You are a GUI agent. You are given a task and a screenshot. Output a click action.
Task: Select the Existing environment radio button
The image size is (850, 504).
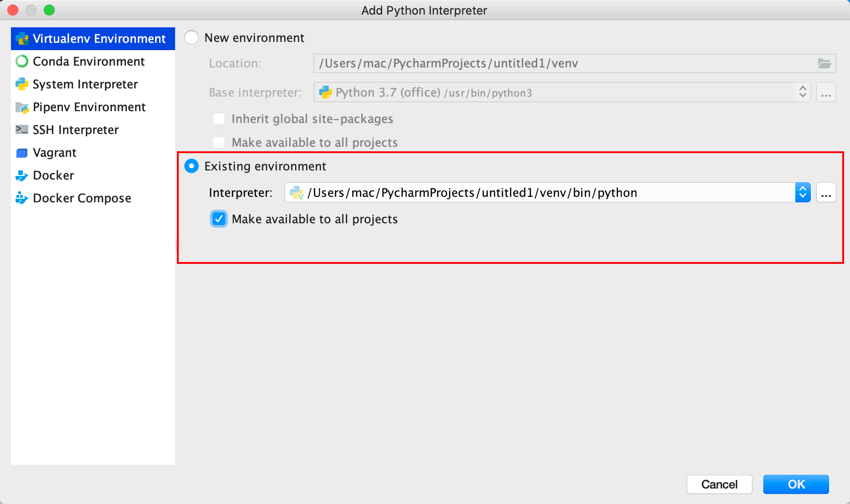tap(192, 166)
